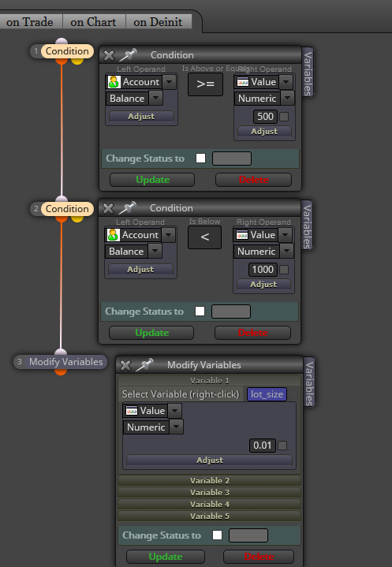Open the Balance dropdown in the first Condition
The height and width of the screenshot is (567, 392).
point(156,99)
